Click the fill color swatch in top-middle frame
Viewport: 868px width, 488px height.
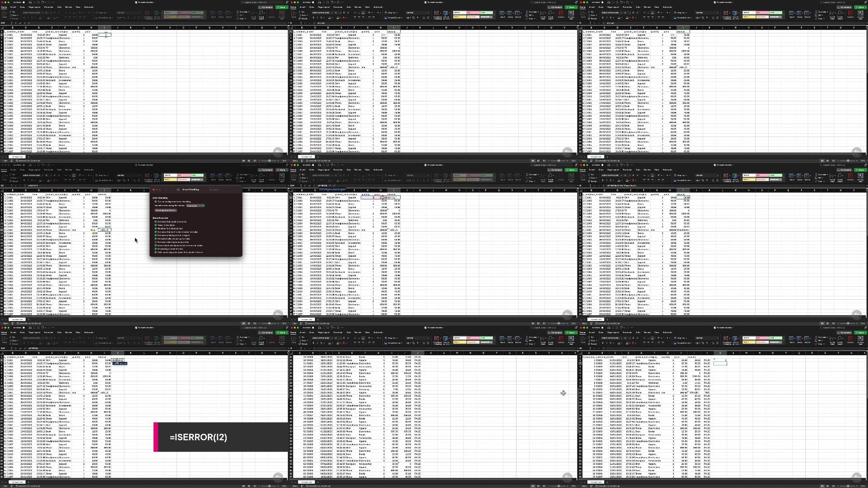337,18
